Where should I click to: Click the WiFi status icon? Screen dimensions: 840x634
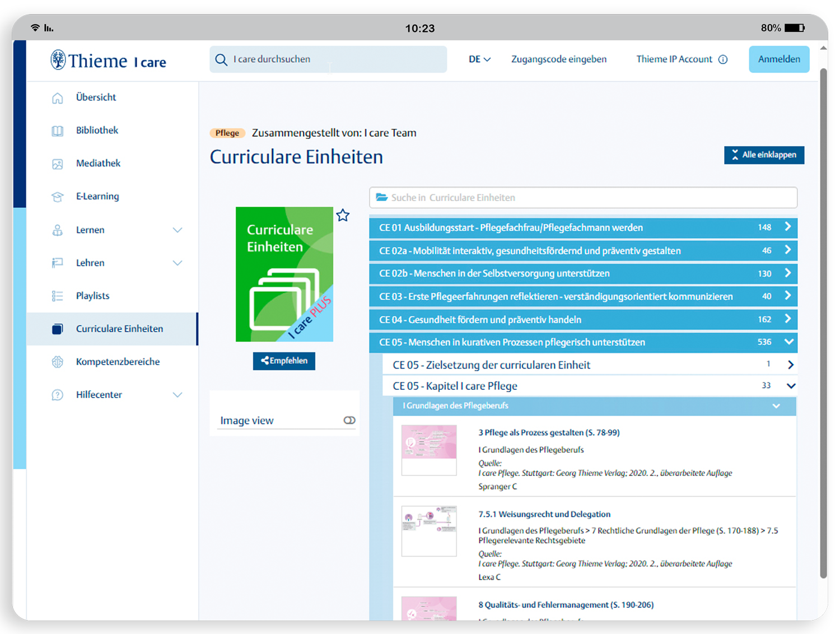coord(35,27)
